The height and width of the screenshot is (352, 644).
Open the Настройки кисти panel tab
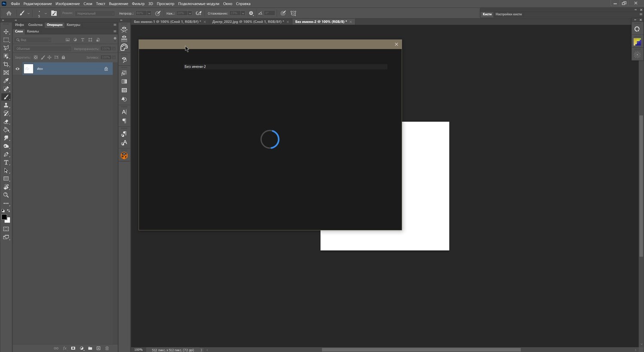click(508, 14)
